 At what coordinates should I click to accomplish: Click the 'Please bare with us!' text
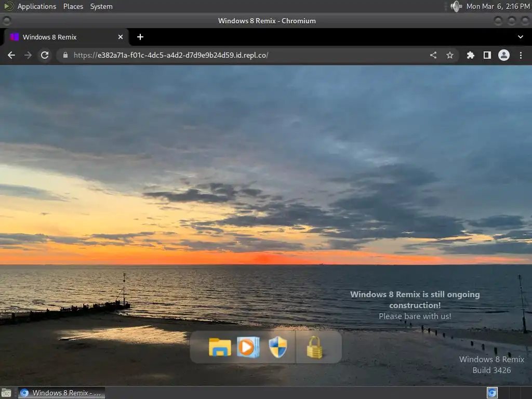coord(415,316)
